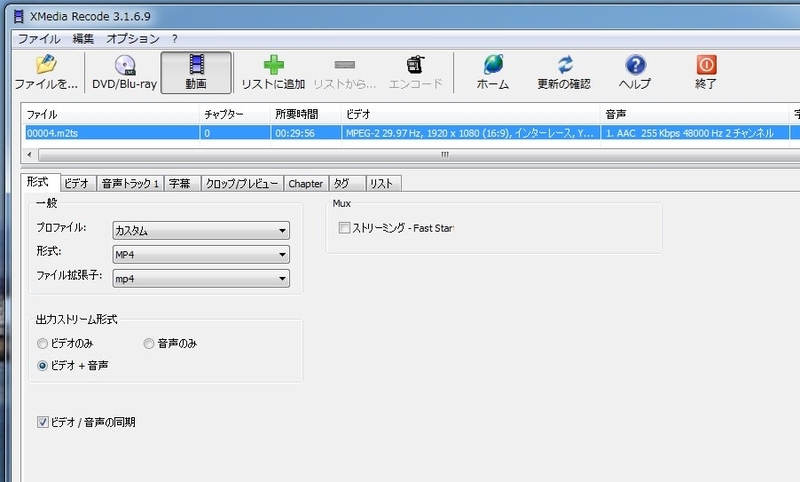Click the XMedia Recode title bar app icon
The image size is (800, 482).
18,16
